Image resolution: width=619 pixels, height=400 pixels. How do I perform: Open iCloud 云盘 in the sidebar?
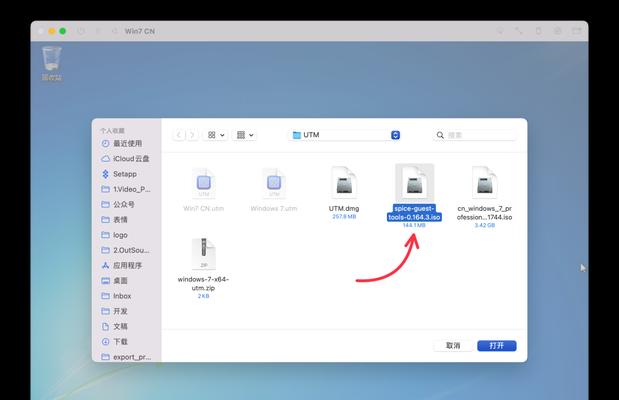coord(126,159)
